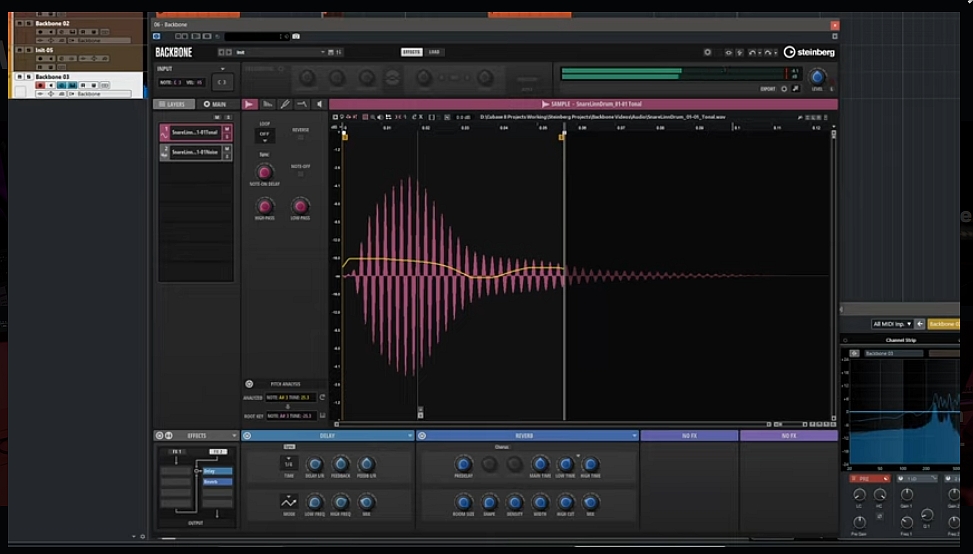Open the All MIDI Inputs dropdown
The height and width of the screenshot is (554, 973).
click(892, 324)
